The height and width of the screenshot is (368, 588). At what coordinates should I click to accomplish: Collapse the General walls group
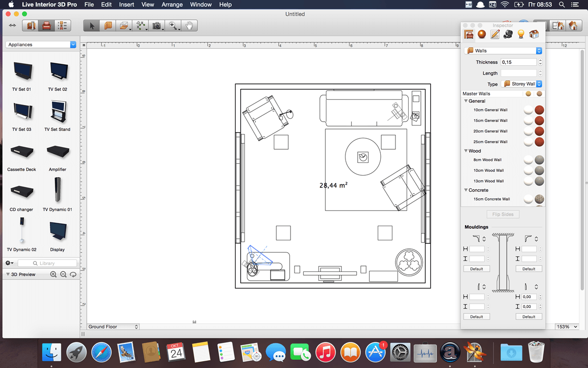click(x=466, y=101)
